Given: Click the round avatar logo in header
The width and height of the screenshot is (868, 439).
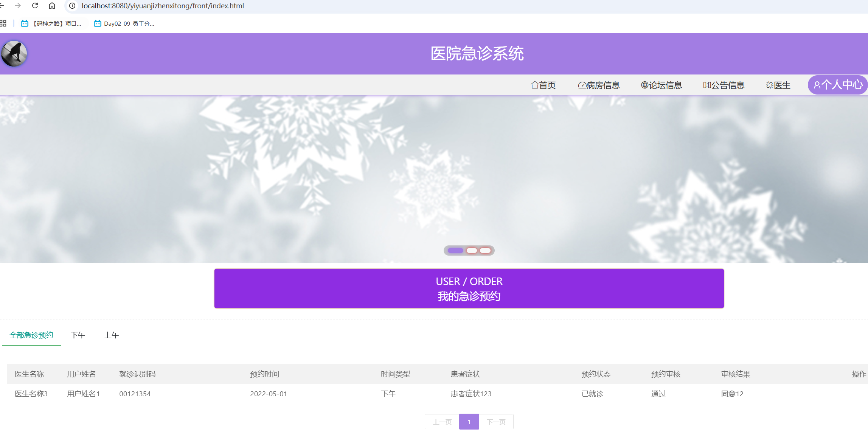Looking at the screenshot, I should [x=14, y=54].
